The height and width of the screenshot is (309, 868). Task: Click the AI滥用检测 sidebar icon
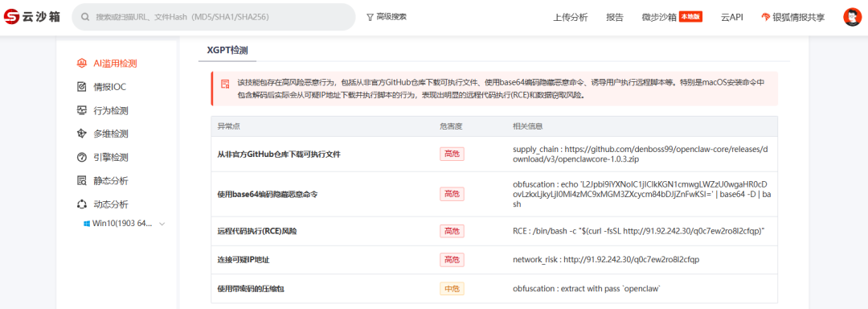(x=81, y=64)
